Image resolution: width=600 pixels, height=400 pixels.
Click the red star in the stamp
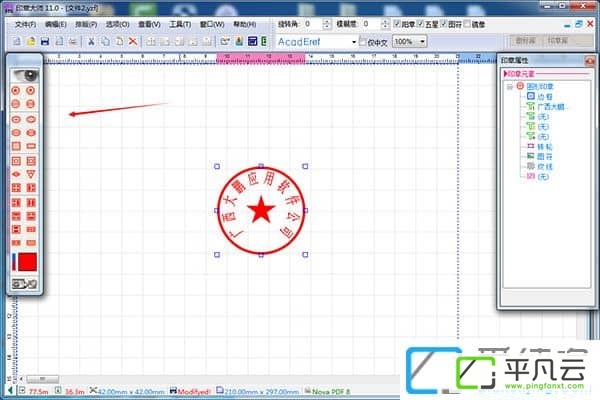tap(261, 210)
